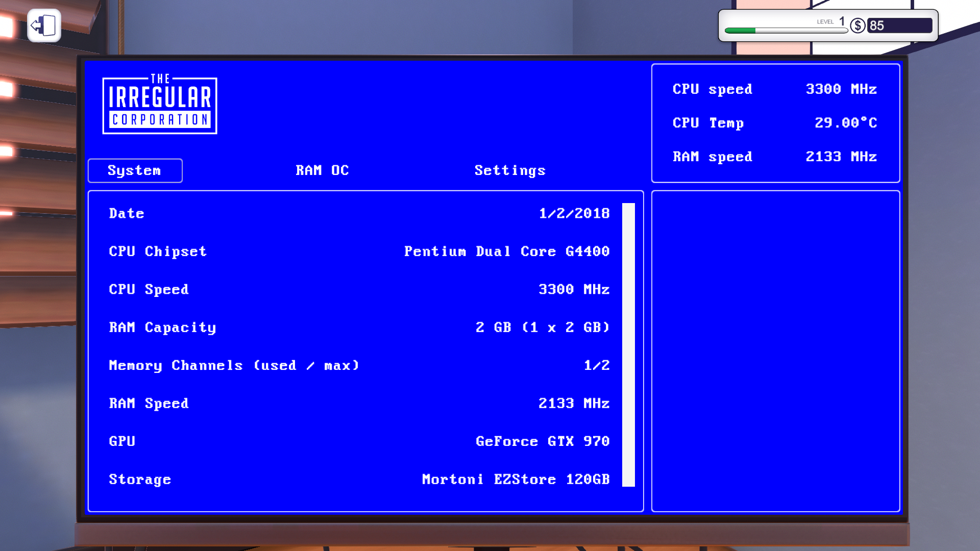Open the Settings tab
This screenshot has width=980, height=551.
[509, 170]
